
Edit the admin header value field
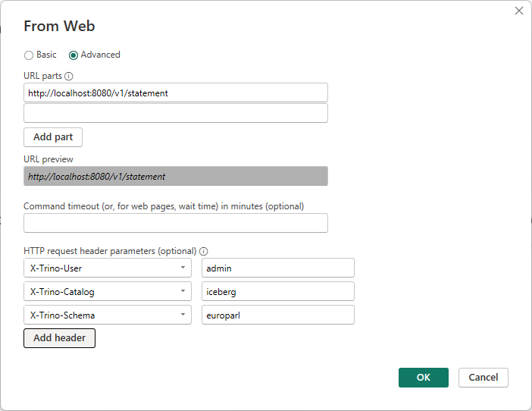[277, 268]
